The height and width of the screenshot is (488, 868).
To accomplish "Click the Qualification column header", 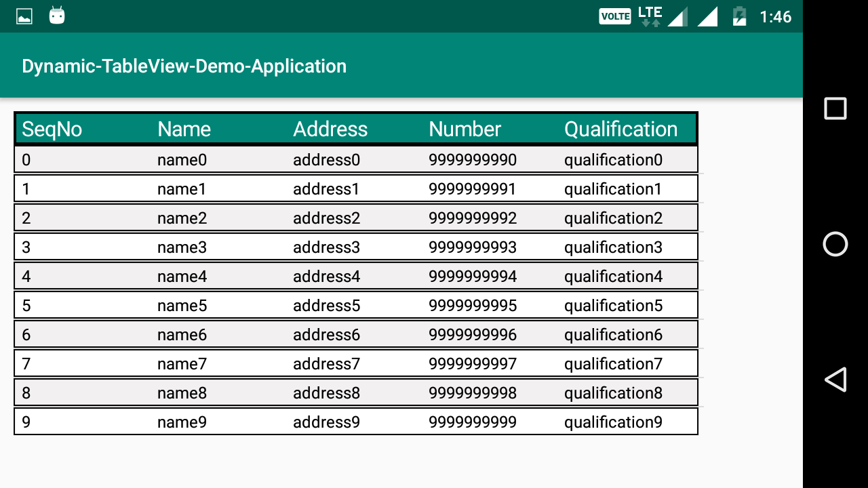I will pos(620,128).
